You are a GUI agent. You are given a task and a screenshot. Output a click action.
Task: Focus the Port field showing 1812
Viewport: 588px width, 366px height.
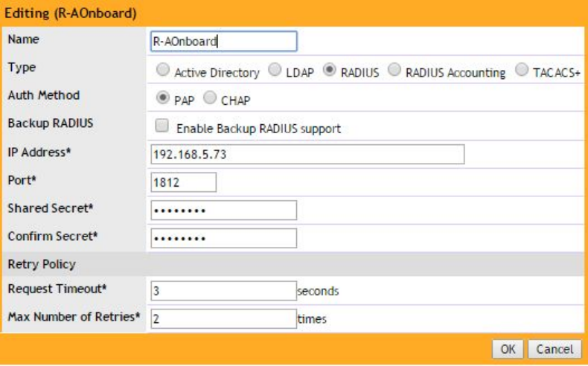coord(183,182)
